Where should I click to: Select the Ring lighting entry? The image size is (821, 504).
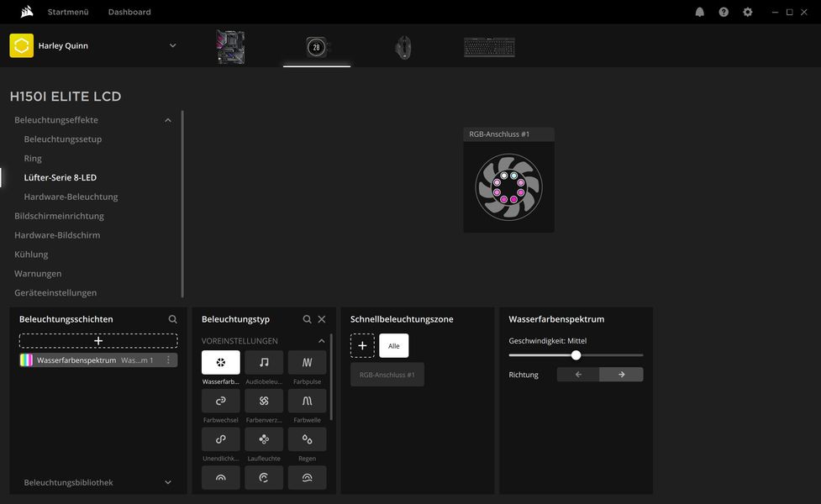point(33,158)
